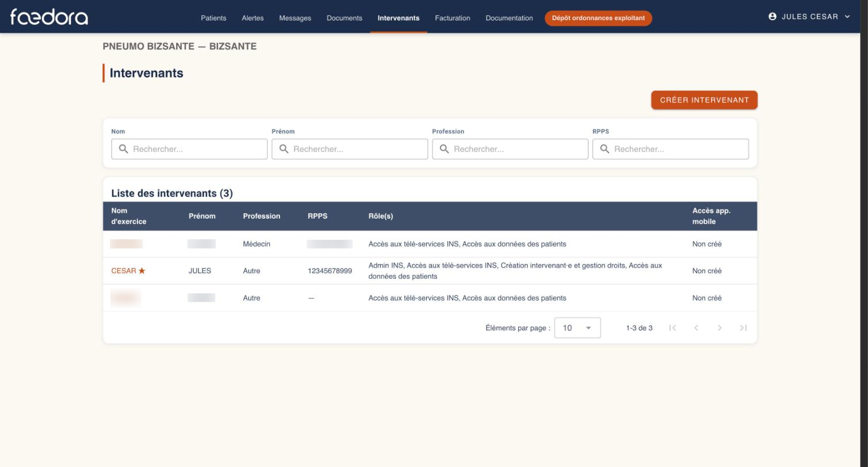Click the Liste des intervenants (3) title
Viewport: 868px width, 467px height.
click(x=172, y=193)
